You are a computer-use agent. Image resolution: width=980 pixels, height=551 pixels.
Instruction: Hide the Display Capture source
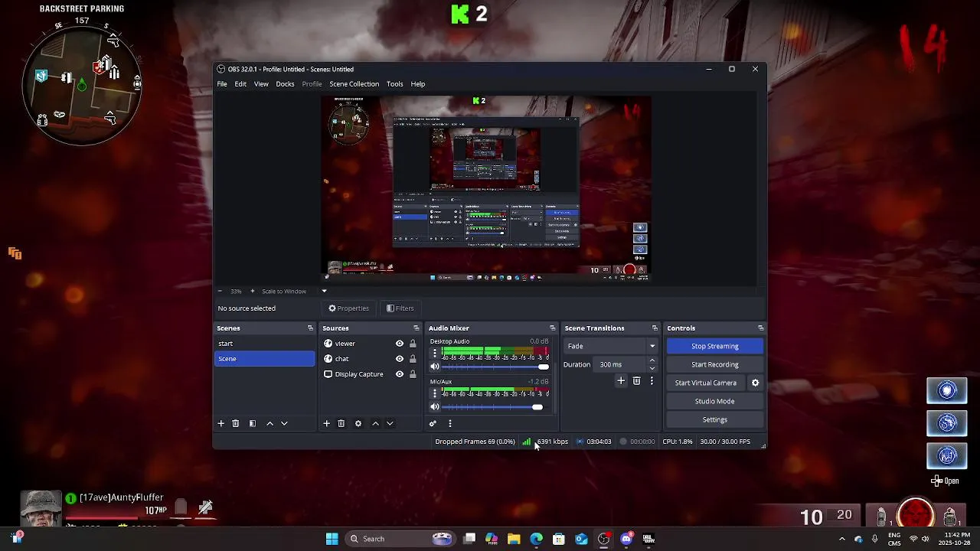click(x=399, y=374)
